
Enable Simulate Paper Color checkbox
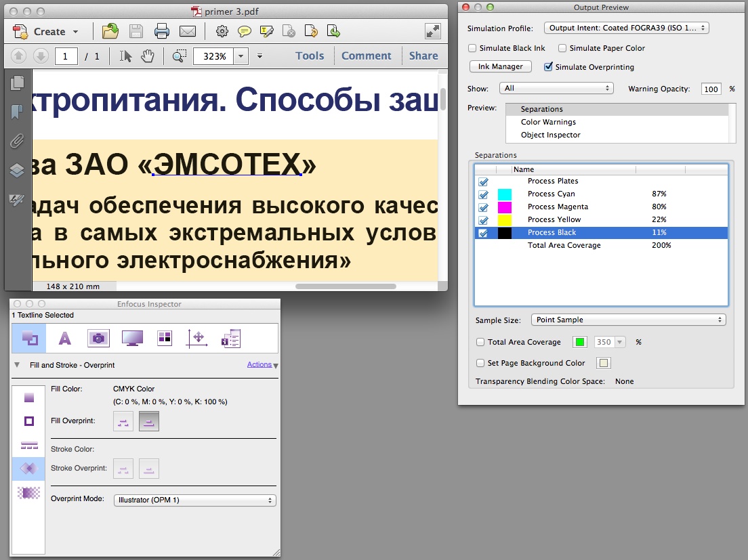tap(562, 48)
